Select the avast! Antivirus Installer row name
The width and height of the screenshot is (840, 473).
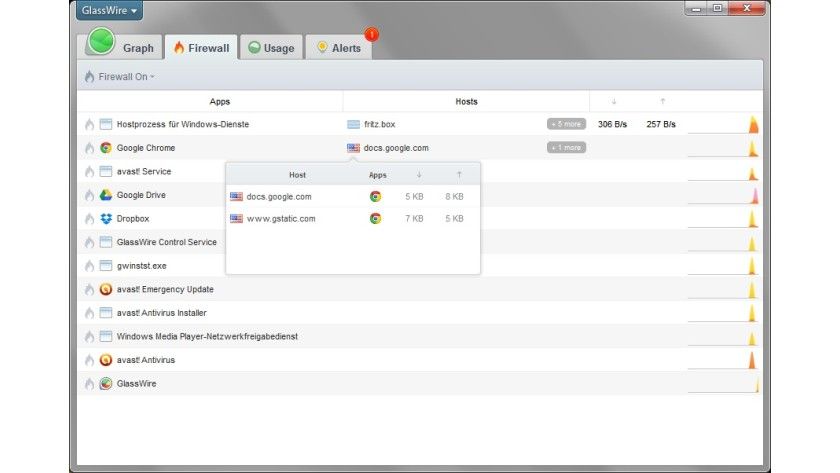(x=161, y=313)
